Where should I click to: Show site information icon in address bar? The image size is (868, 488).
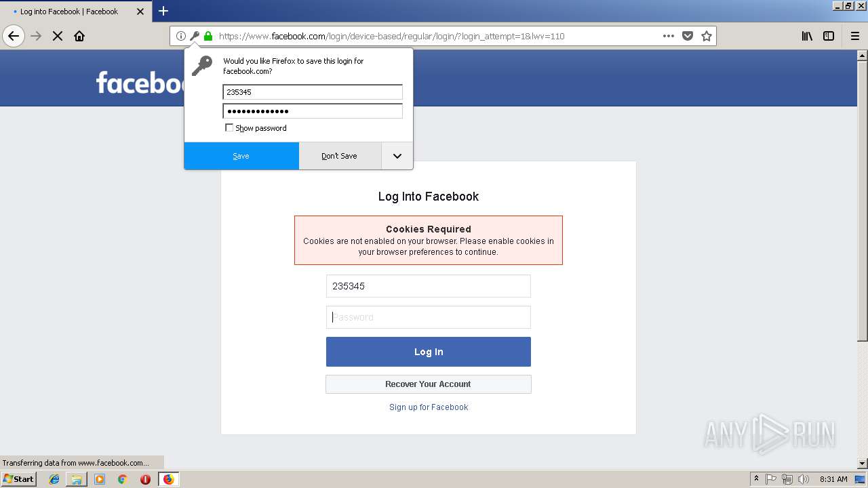(181, 36)
